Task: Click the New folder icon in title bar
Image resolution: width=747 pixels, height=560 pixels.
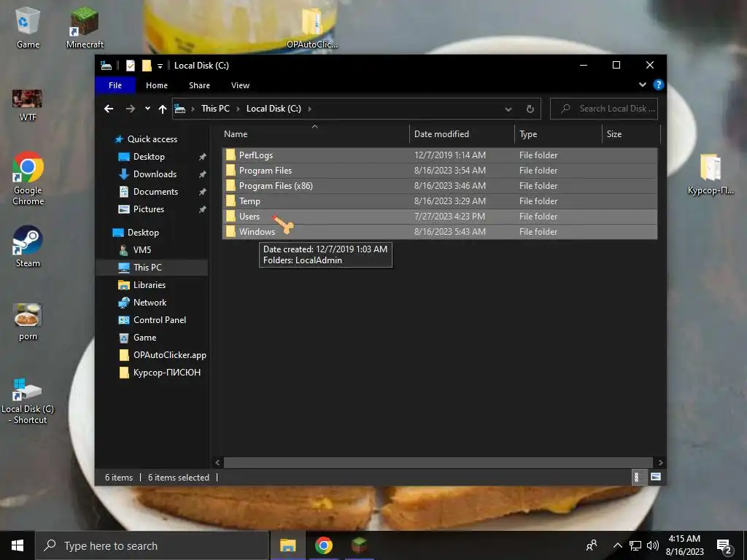Action: [x=147, y=65]
